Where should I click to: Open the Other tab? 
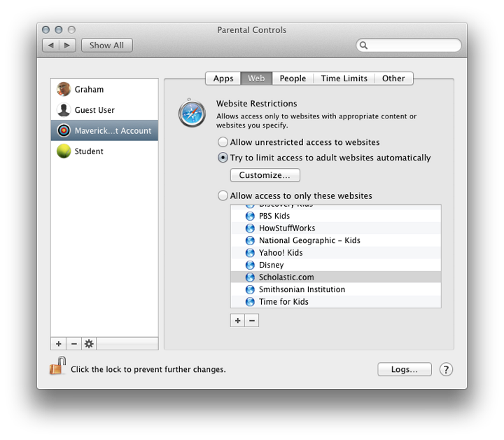[393, 78]
